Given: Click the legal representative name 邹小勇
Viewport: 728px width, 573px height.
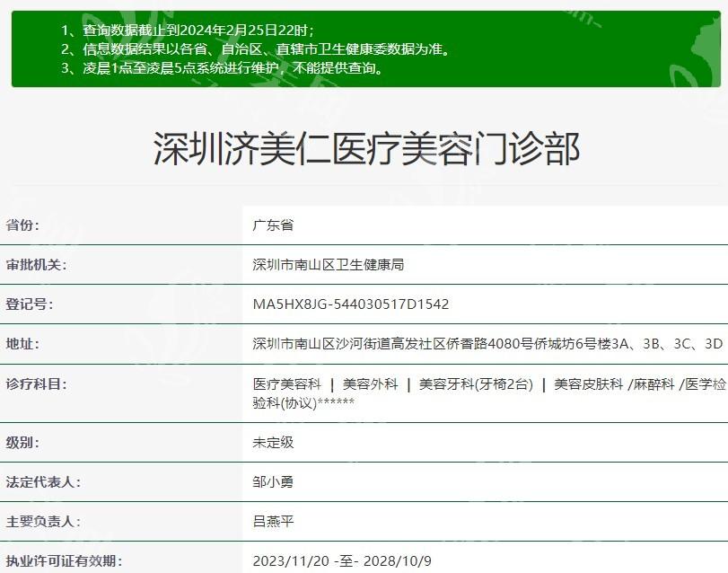Looking at the screenshot, I should click(273, 482).
